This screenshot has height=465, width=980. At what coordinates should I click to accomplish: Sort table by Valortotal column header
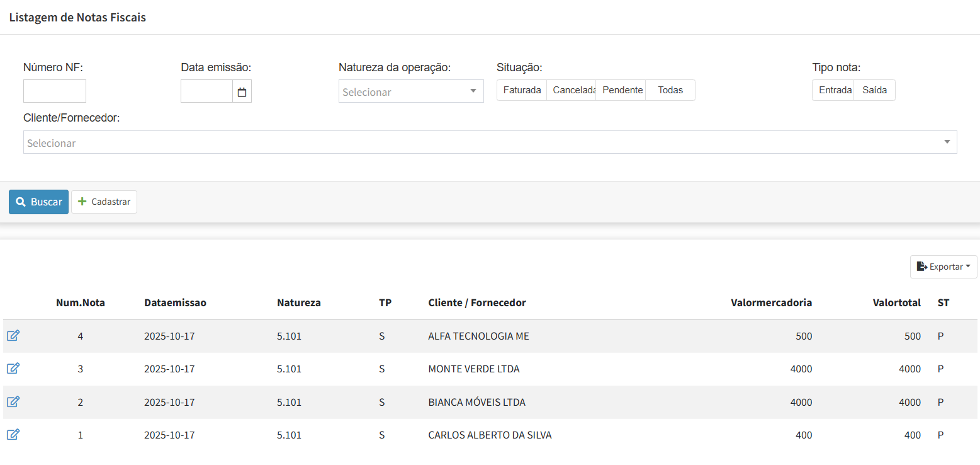(896, 303)
